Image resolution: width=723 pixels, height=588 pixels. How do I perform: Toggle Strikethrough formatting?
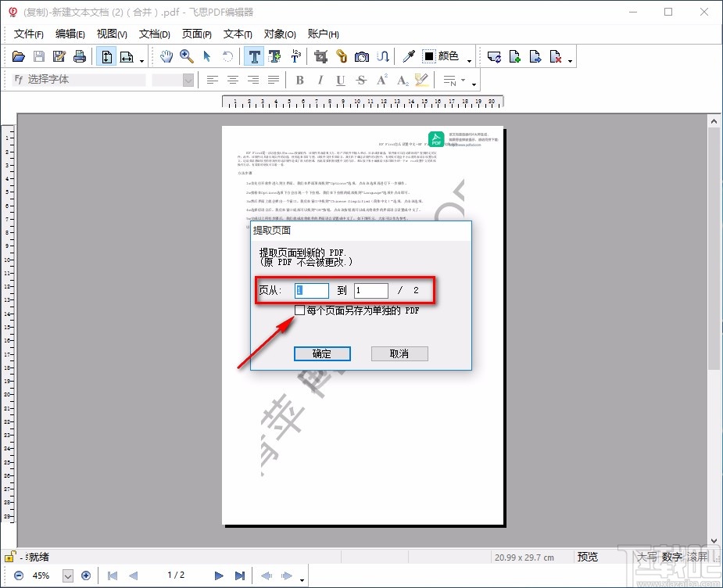pos(361,81)
